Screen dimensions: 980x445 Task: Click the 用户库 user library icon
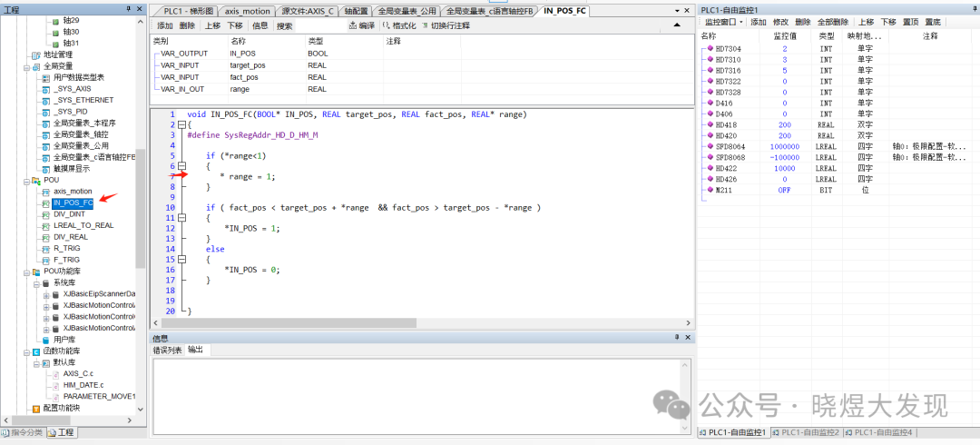pos(45,340)
